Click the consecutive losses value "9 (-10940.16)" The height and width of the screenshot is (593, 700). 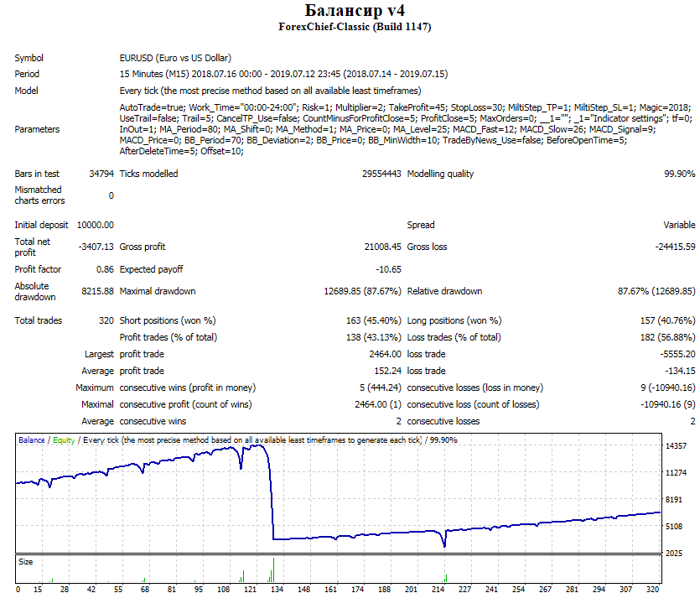(668, 388)
